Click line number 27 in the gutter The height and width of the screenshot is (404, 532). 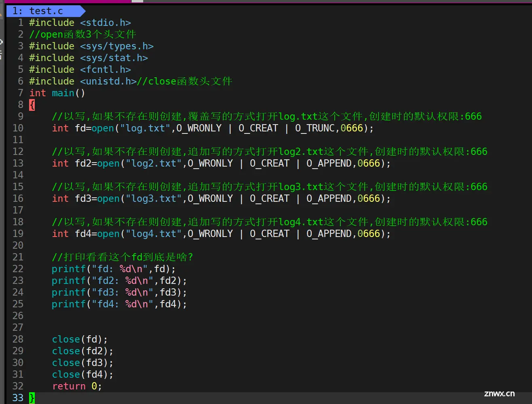point(18,328)
